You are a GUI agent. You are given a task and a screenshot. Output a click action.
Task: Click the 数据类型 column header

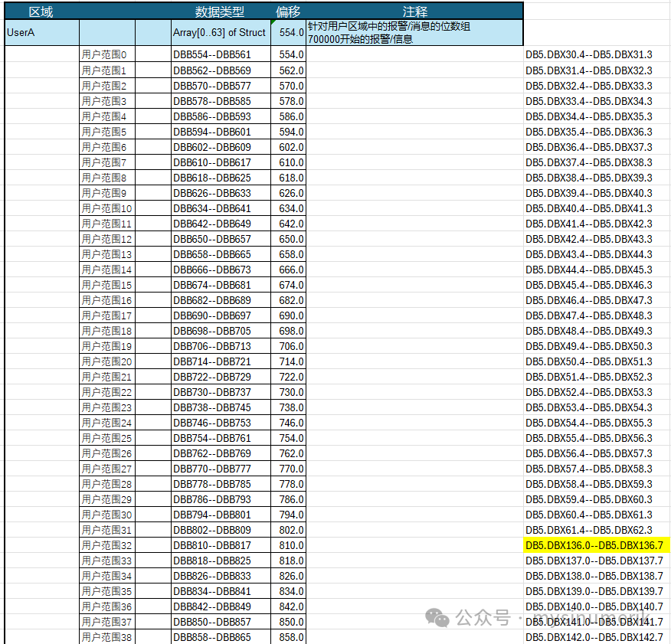coord(220,11)
